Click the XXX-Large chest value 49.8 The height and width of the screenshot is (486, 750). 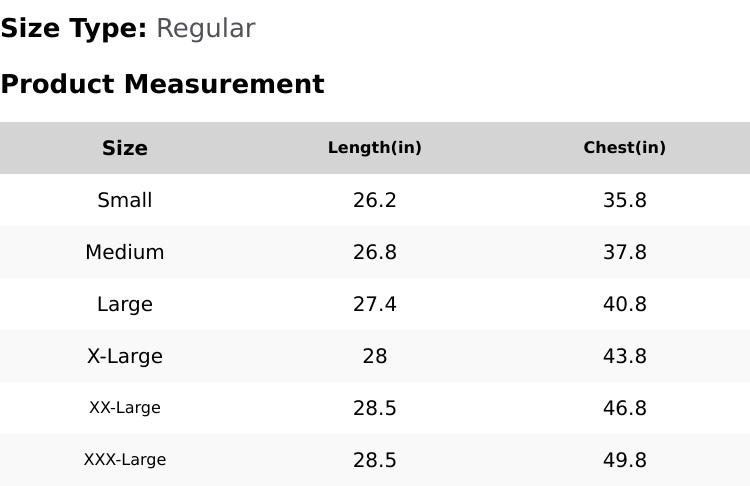coord(625,460)
